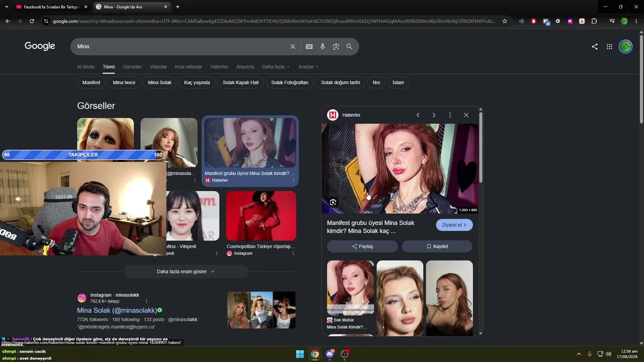Image resolution: width=644 pixels, height=362 pixels.
Task: Open the Kısa videolar search tab
Action: [x=189, y=67]
